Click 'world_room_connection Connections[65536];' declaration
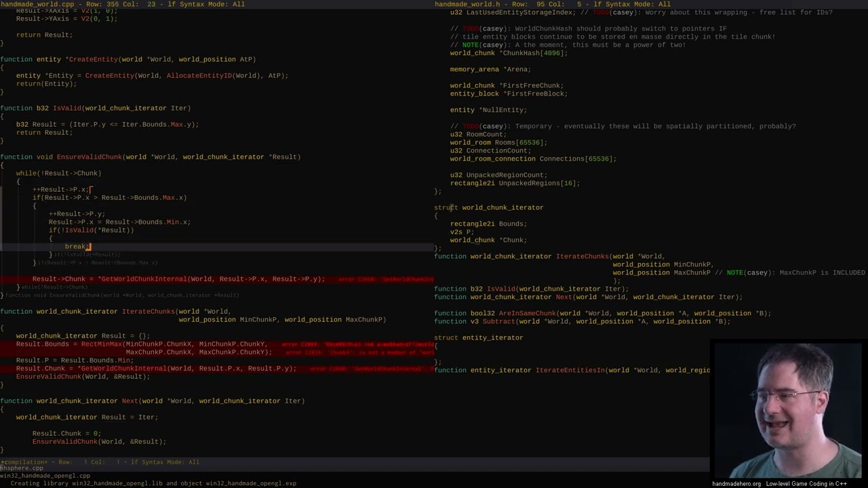Image resolution: width=868 pixels, height=488 pixels. [x=533, y=159]
